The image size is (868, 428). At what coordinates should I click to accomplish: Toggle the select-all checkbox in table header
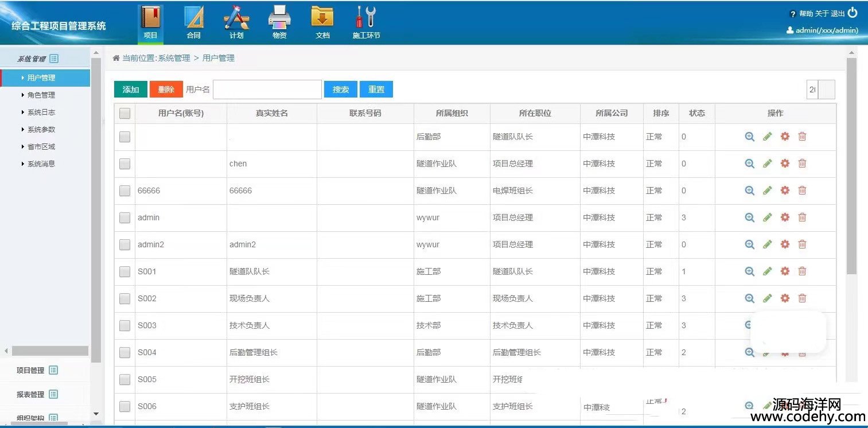pyautogui.click(x=124, y=114)
